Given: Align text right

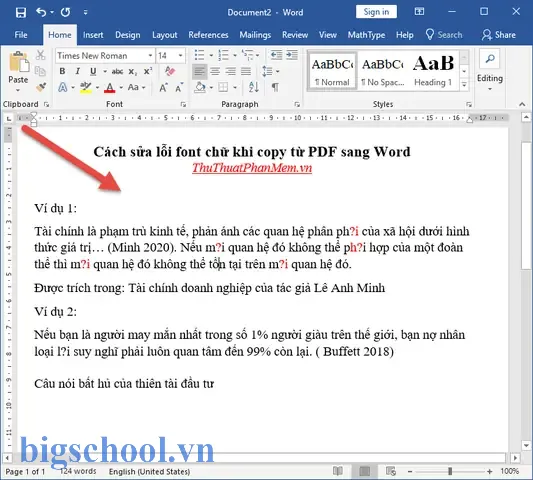Looking at the screenshot, I should (230, 71).
